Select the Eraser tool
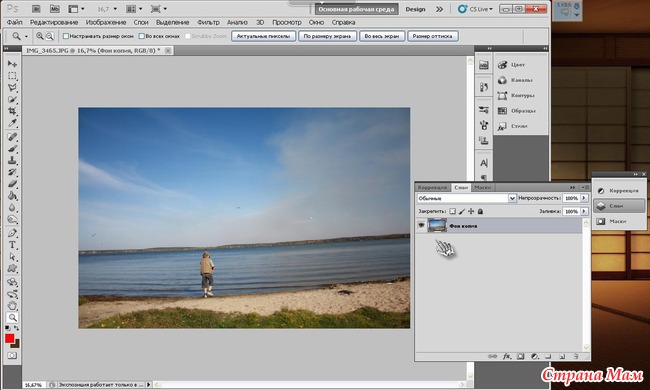 tap(12, 184)
